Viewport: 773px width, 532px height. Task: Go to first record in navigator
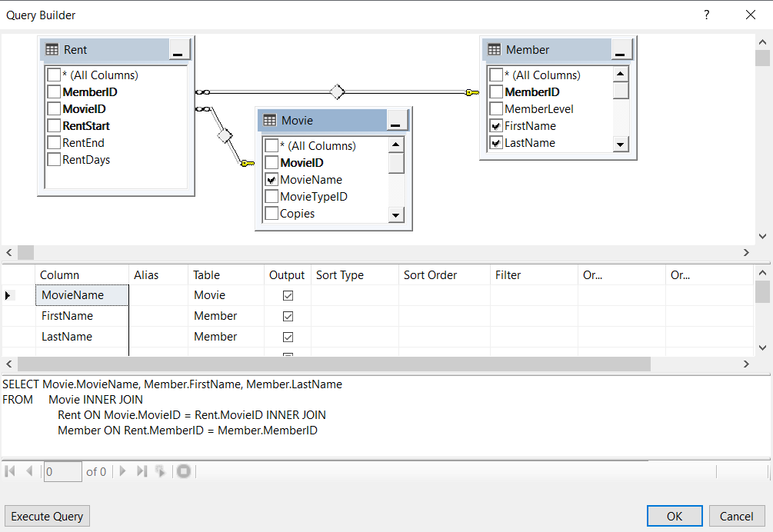coord(10,471)
